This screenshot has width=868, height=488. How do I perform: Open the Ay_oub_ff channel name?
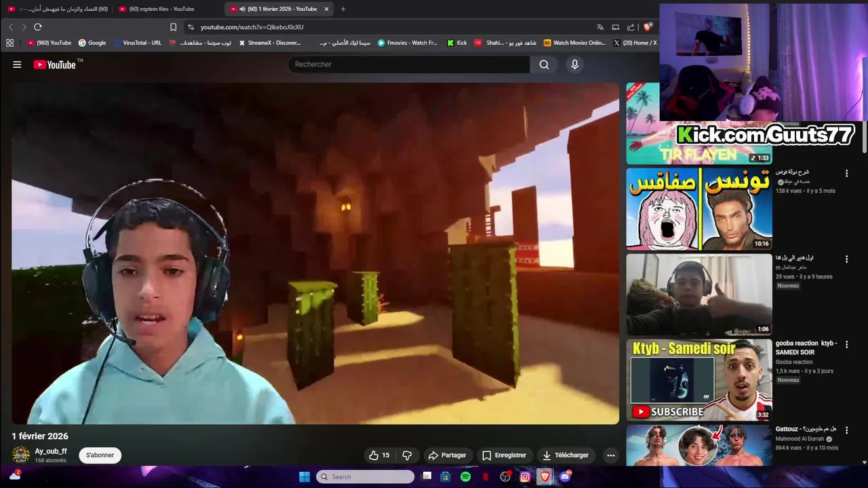click(51, 451)
